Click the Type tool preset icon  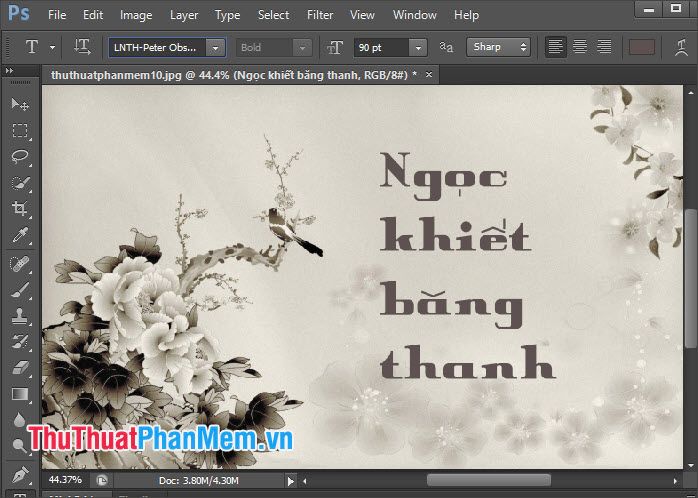click(x=32, y=47)
